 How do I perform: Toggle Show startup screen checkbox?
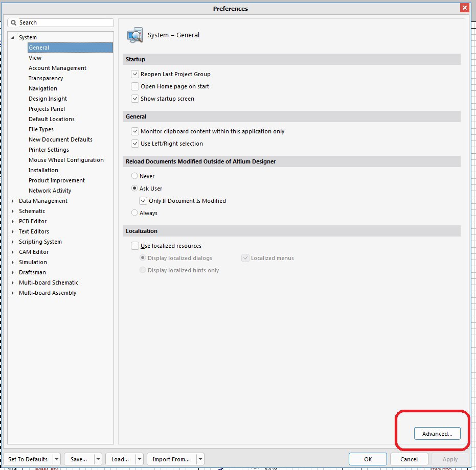(x=135, y=99)
